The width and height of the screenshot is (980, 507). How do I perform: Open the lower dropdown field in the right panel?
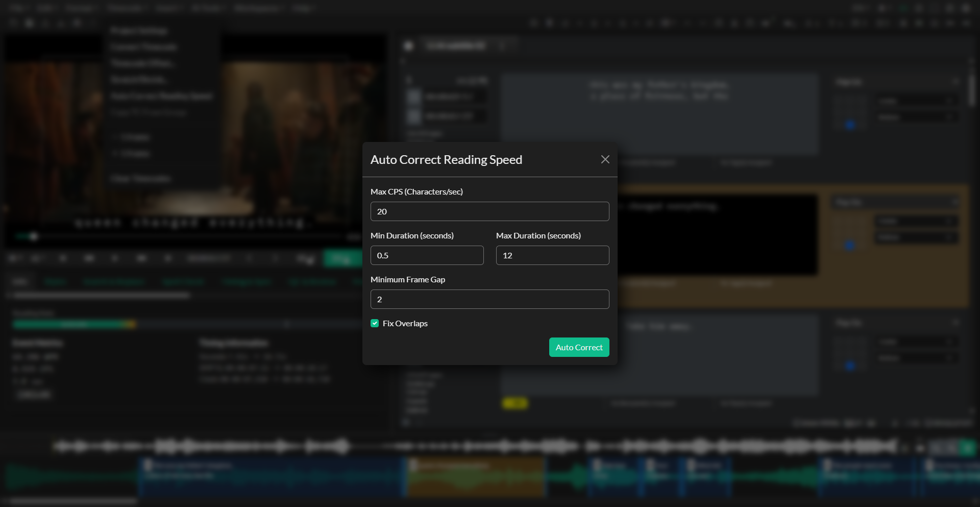(x=917, y=117)
